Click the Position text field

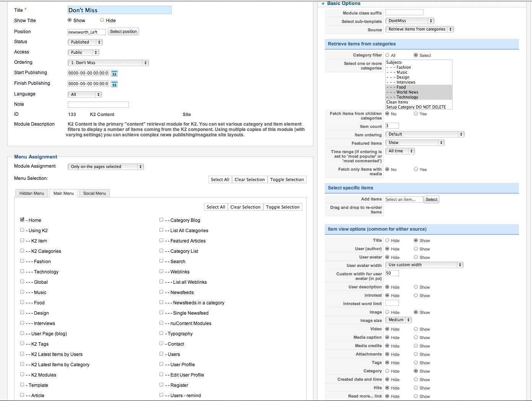click(87, 32)
